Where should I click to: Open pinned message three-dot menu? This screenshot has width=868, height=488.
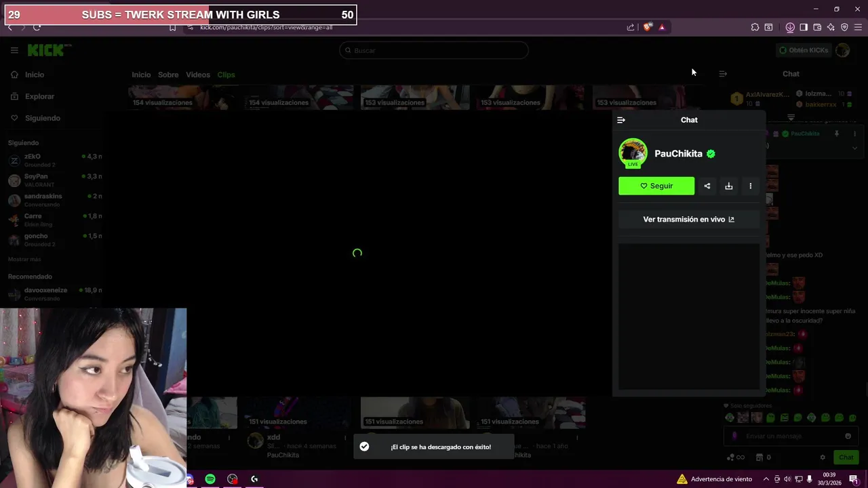pyautogui.click(x=854, y=134)
